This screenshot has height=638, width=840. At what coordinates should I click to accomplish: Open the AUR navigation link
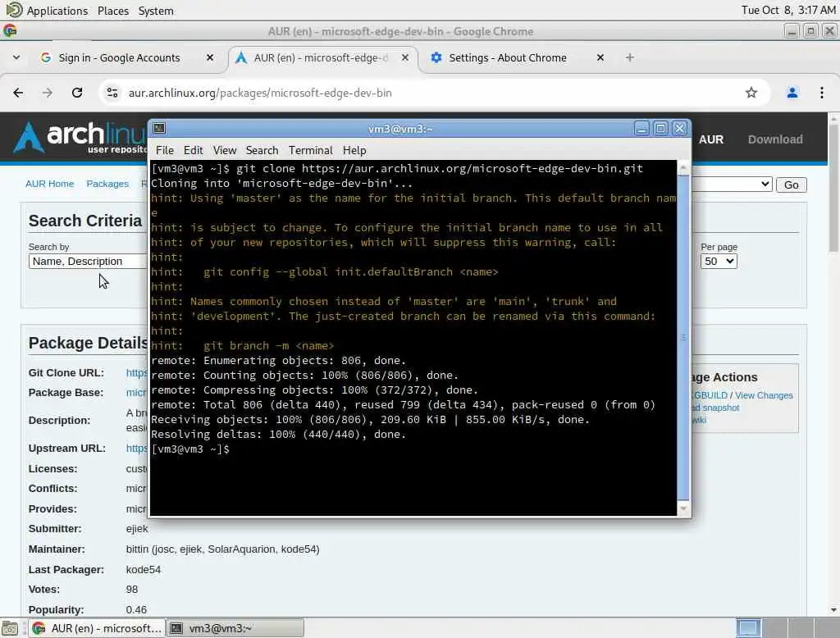point(711,139)
